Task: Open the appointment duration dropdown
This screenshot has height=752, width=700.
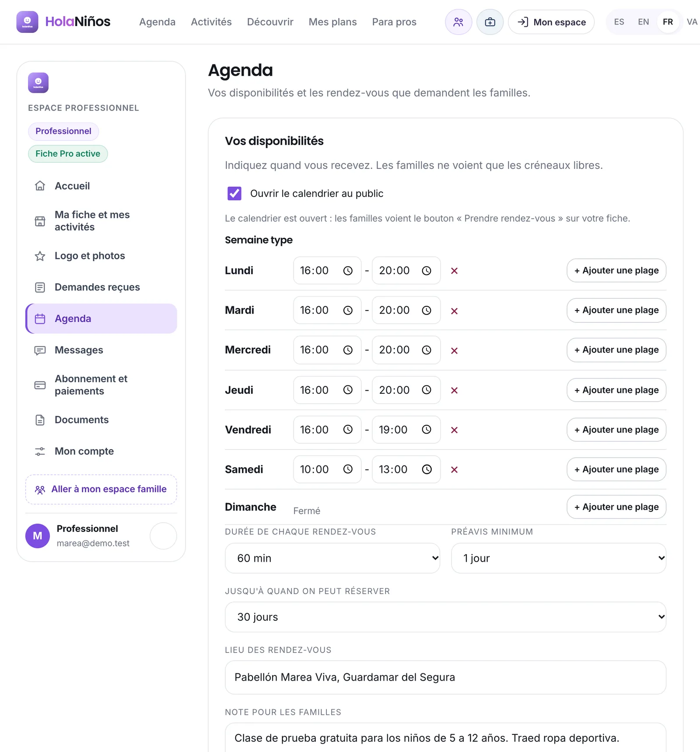Action: coord(332,558)
